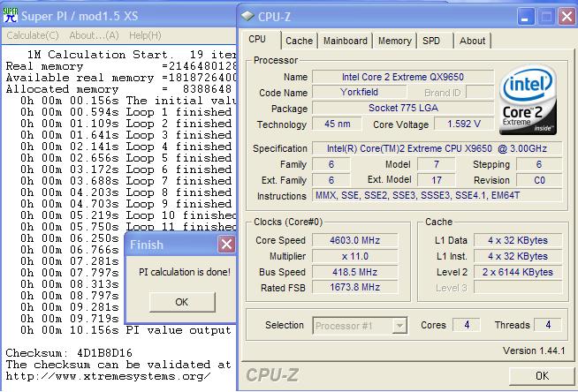
Task: Click the Super PI / mod1.5 XS title bar
Action: tap(118, 16)
